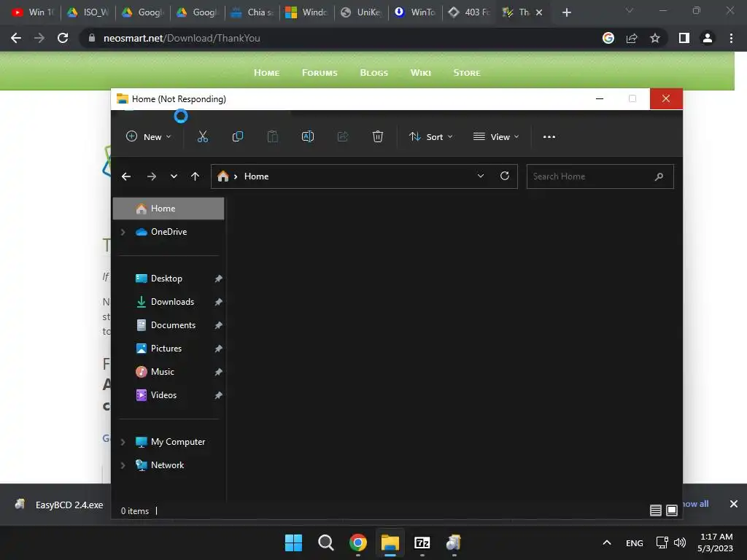Go forward in File Explorer navigation
The height and width of the screenshot is (560, 747).
152,176
